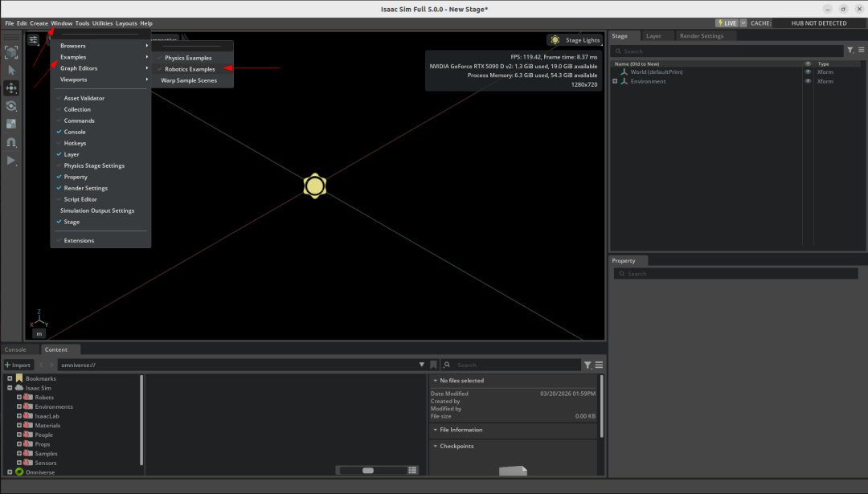The width and height of the screenshot is (868, 494).
Task: Click Isaac Sim cloud icon
Action: tap(19, 388)
